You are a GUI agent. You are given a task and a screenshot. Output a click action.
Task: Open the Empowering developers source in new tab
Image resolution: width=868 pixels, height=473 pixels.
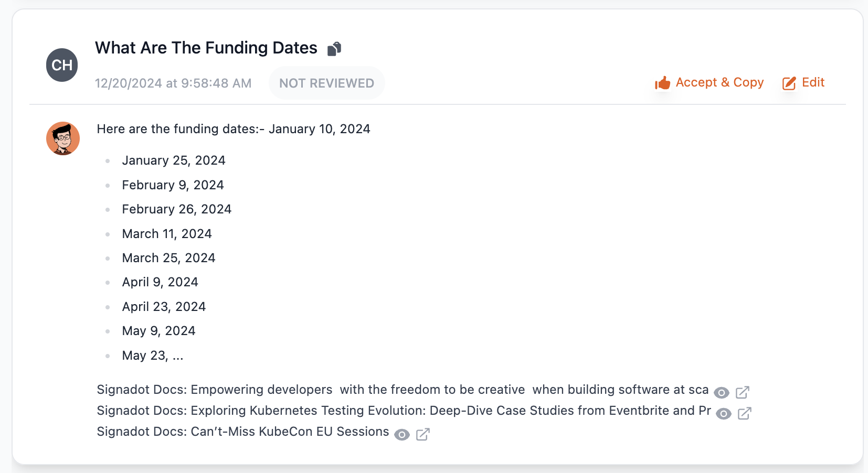[x=742, y=392]
